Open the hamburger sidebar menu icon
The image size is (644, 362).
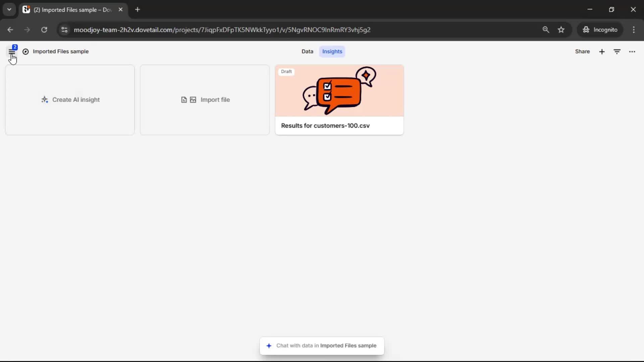tap(12, 52)
